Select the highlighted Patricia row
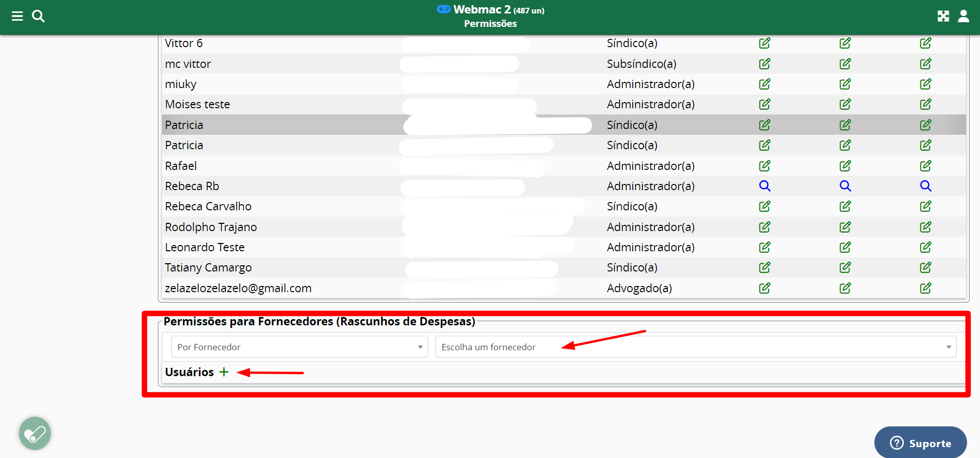 pos(184,125)
